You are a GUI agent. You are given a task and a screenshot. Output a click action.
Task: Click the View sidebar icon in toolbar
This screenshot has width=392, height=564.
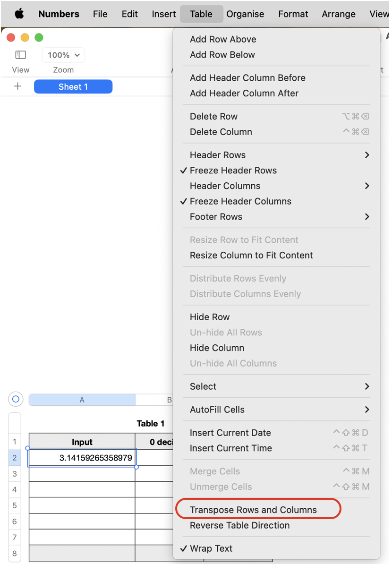pos(20,55)
